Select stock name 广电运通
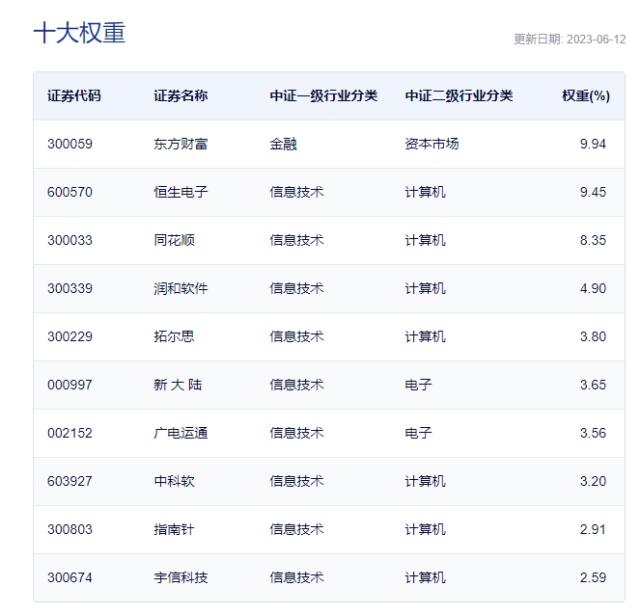This screenshot has width=640, height=614. click(181, 433)
